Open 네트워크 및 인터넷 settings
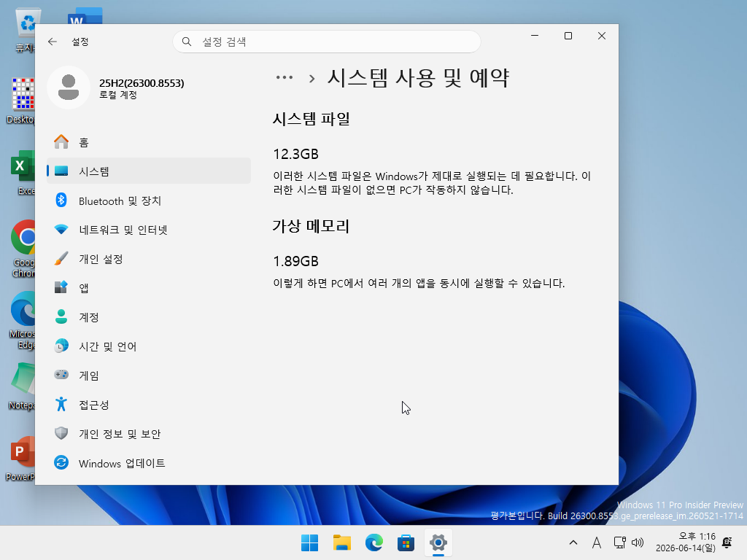This screenshot has height=560, width=747. [x=149, y=230]
